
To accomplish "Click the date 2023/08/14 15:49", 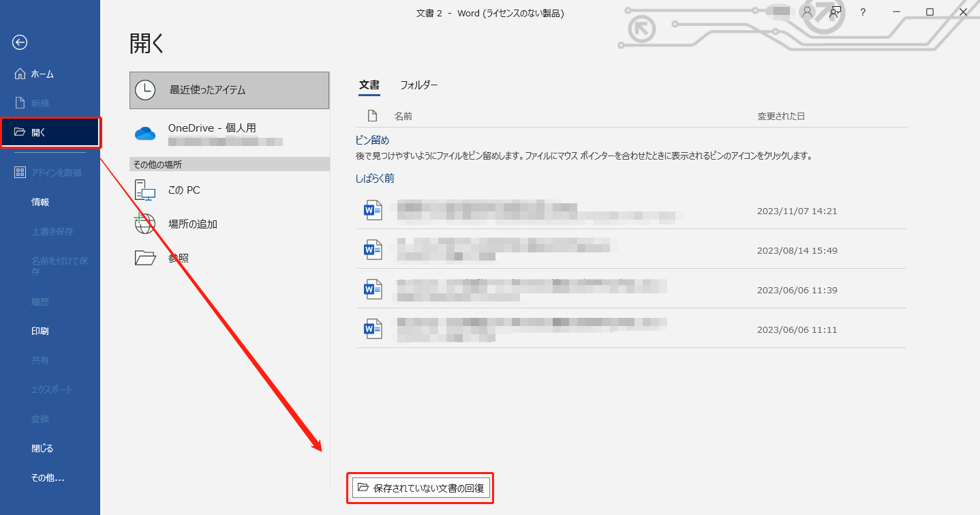I will (797, 250).
